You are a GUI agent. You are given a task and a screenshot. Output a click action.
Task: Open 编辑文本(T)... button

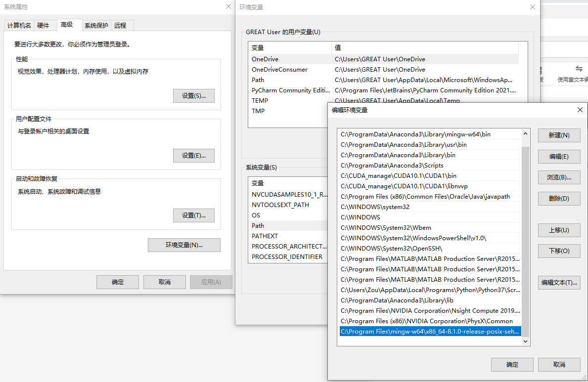coord(559,283)
